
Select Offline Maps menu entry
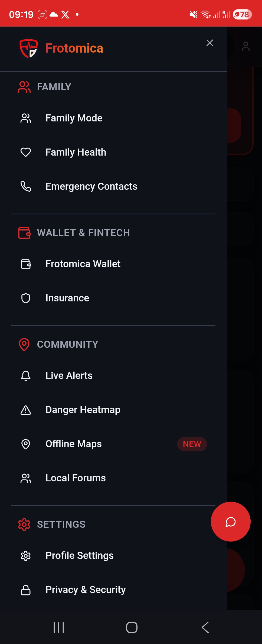[x=74, y=444]
